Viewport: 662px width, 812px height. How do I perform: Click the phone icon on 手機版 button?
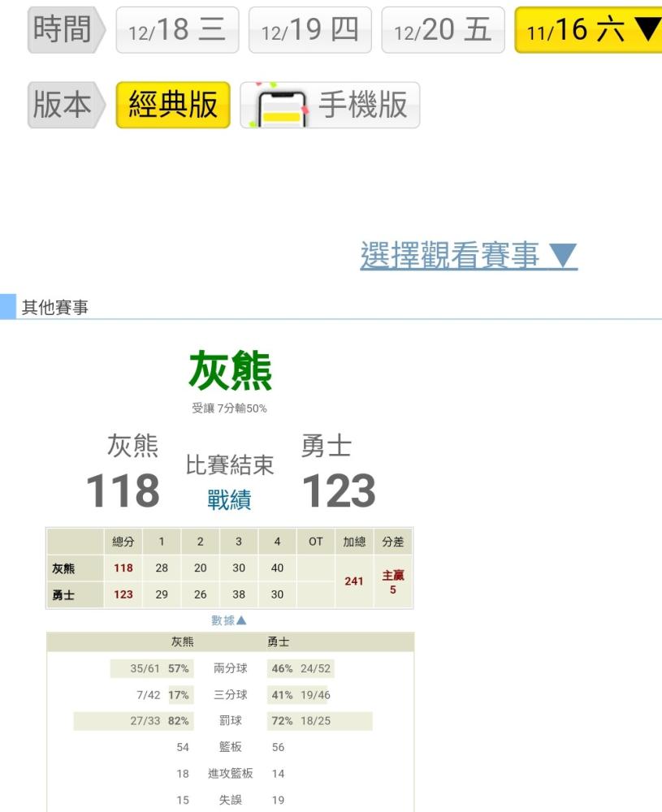(282, 109)
